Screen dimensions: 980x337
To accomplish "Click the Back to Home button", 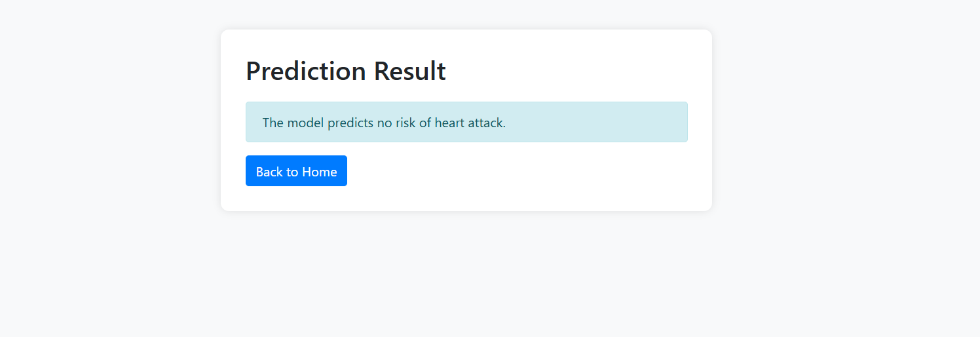I will [x=296, y=171].
